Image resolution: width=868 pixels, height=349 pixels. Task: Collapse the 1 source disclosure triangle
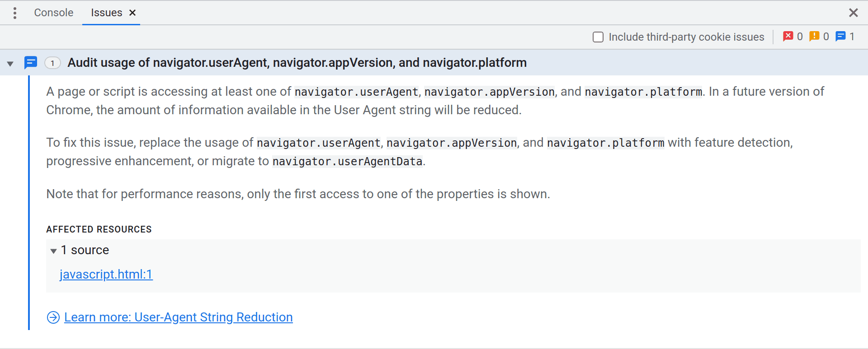(x=53, y=251)
